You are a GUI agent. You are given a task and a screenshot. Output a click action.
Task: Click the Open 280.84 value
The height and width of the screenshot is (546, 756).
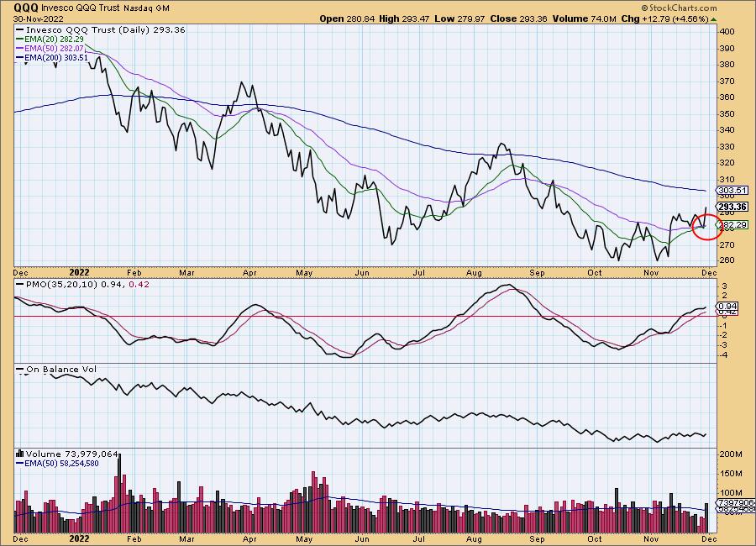pos(347,18)
